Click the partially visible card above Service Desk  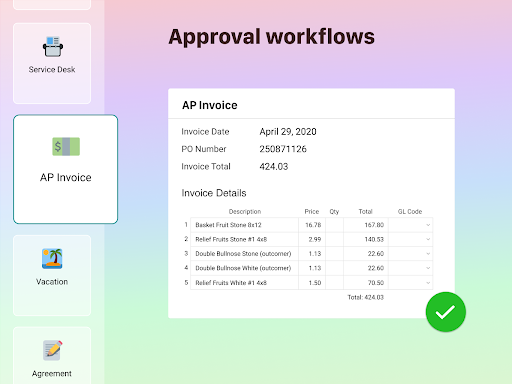click(52, 5)
